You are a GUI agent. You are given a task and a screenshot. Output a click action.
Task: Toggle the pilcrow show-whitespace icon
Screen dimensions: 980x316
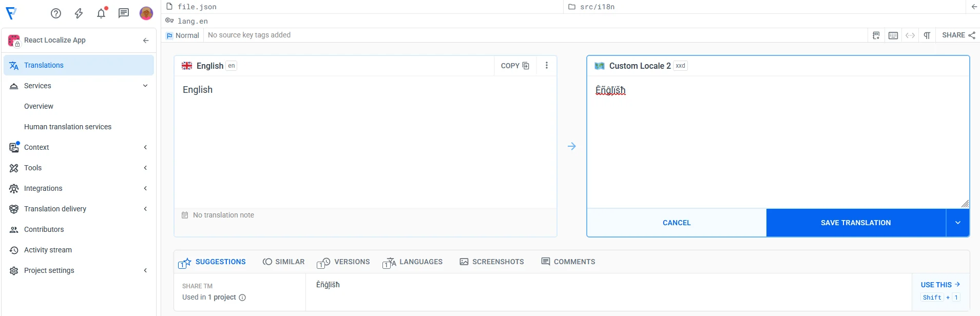tap(927, 35)
